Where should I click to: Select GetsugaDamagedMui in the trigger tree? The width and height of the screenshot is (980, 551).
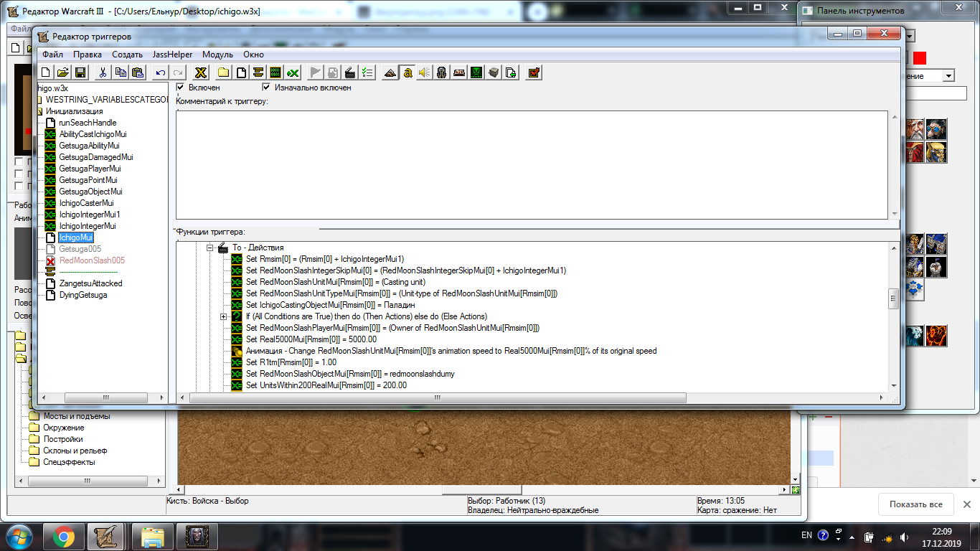[96, 157]
